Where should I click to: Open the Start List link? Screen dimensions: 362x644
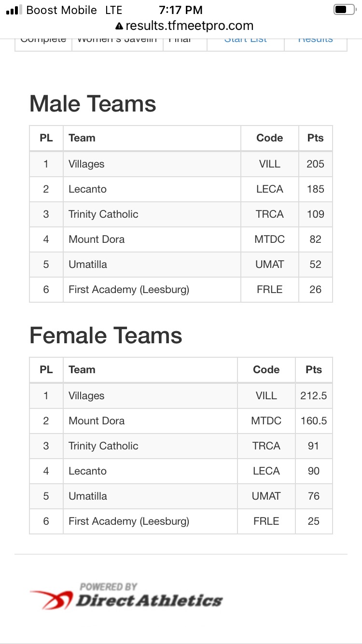pos(245,39)
